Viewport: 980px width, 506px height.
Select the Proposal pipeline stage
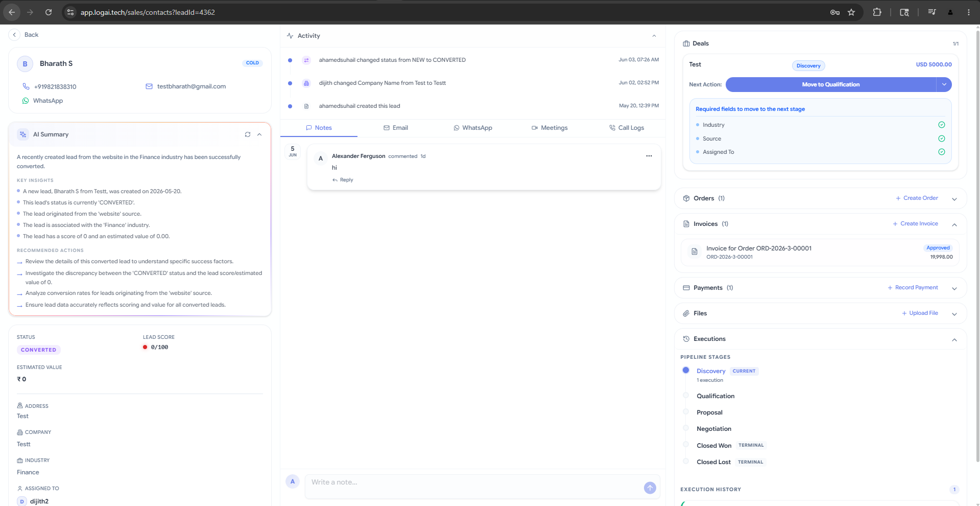click(x=709, y=412)
